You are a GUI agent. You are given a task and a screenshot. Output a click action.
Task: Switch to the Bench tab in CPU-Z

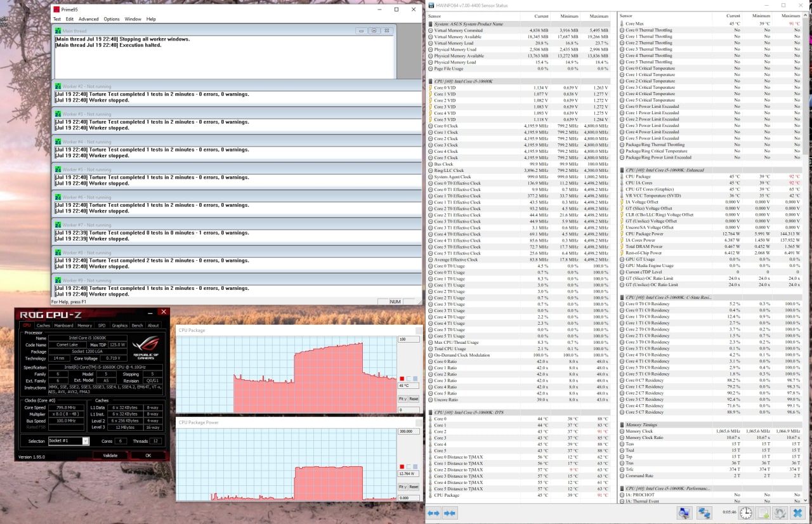coord(138,325)
